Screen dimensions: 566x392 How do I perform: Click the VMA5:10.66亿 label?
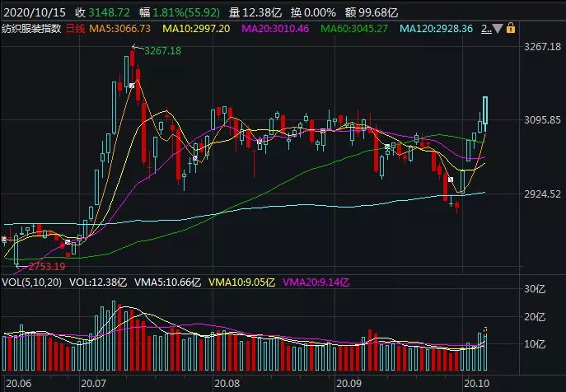167,282
